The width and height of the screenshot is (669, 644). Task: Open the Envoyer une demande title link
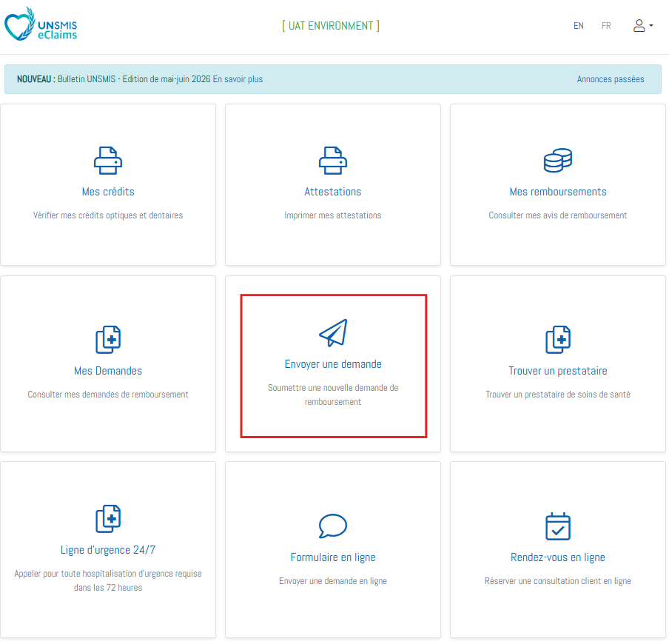click(x=333, y=364)
